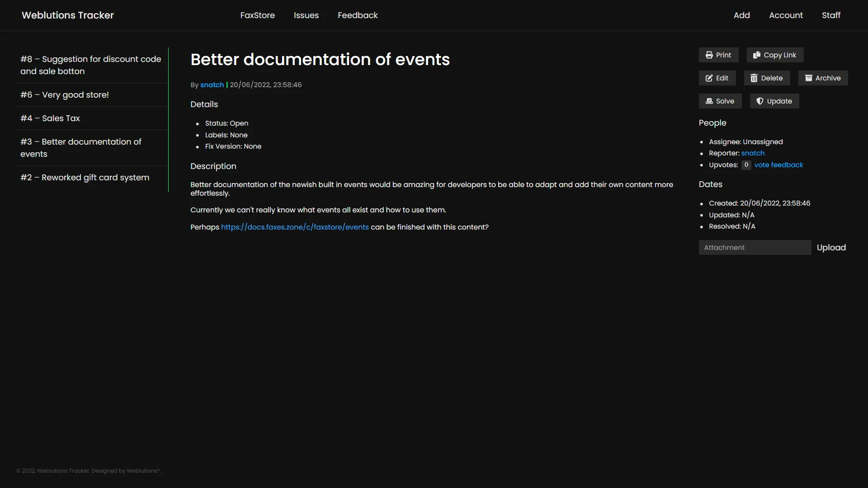This screenshot has height=488, width=868.
Task: Focus the Attachment input field
Action: (755, 248)
